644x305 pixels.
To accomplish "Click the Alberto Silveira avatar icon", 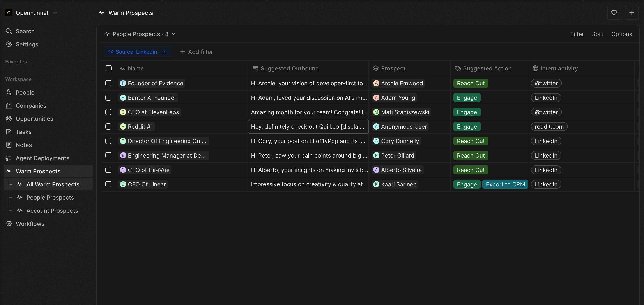I will 376,170.
